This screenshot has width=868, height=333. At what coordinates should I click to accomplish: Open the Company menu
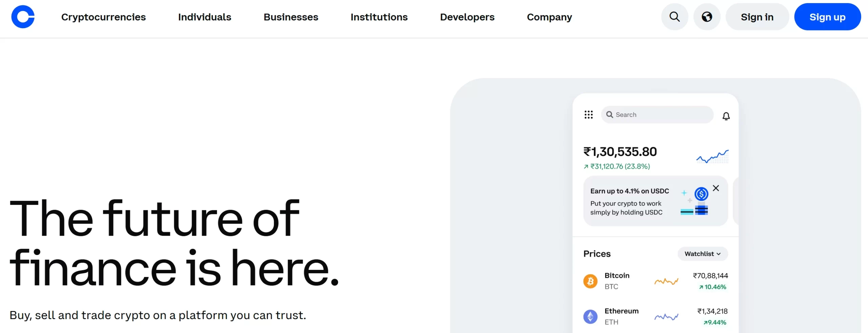549,17
